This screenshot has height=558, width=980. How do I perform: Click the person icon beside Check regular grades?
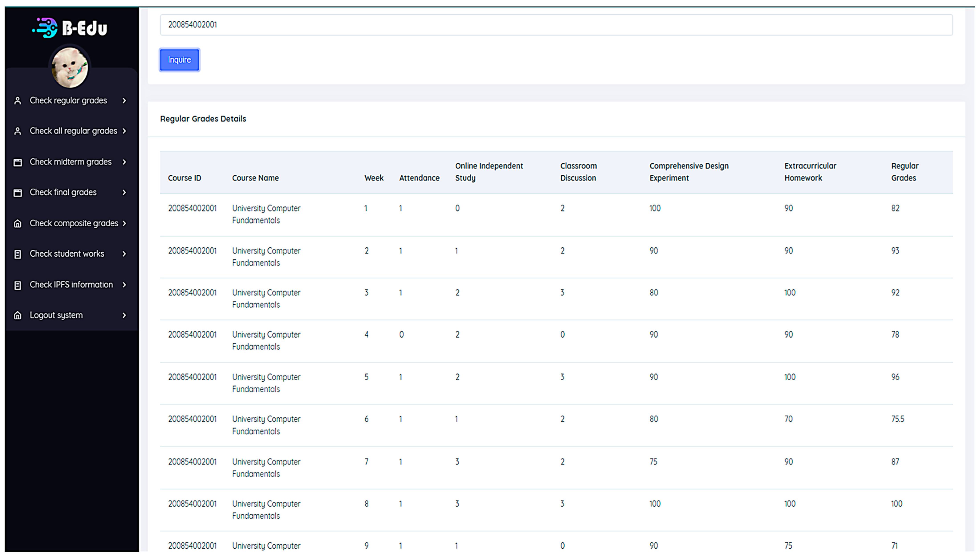tap(18, 101)
